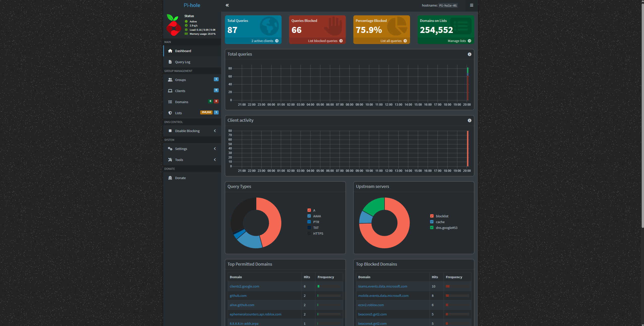644x326 pixels.
Task: Toggle the HTTPS query type checkbox
Action: click(309, 233)
